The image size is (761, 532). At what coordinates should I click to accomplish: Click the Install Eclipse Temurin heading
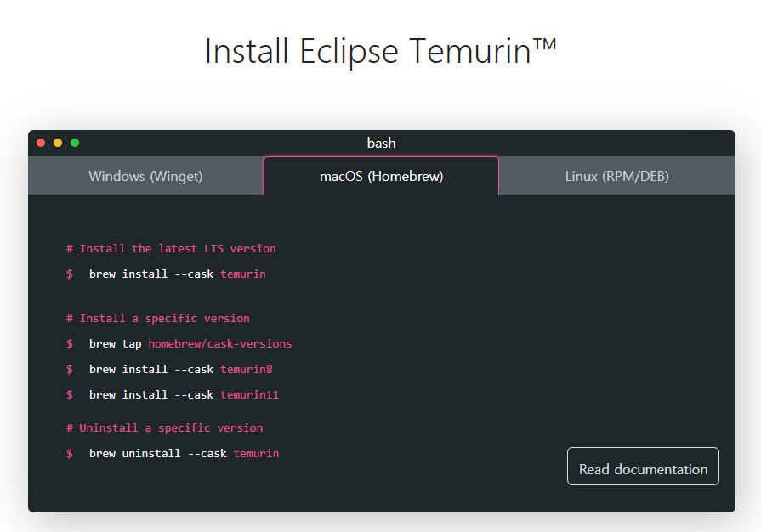(381, 51)
